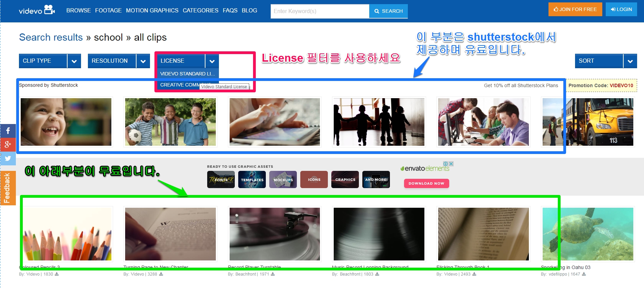Screen dimensions: 644x288
Task: Select Videvo Standard License option
Action: [187, 74]
